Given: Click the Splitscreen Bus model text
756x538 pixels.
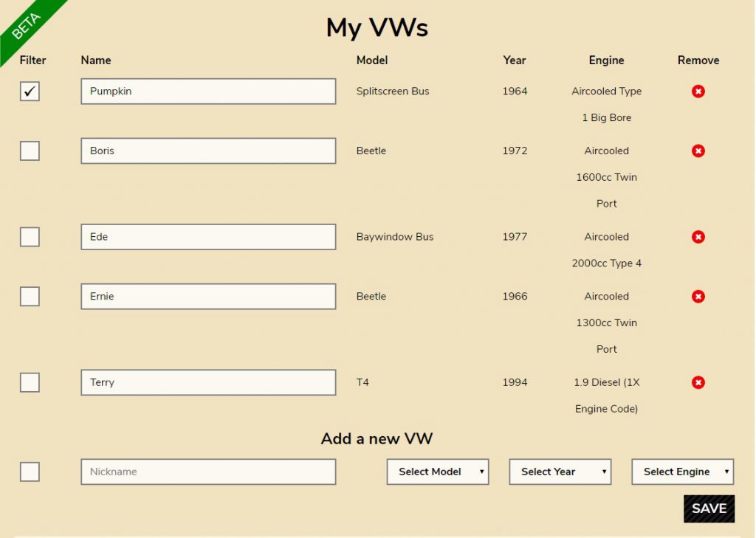Looking at the screenshot, I should 393,91.
